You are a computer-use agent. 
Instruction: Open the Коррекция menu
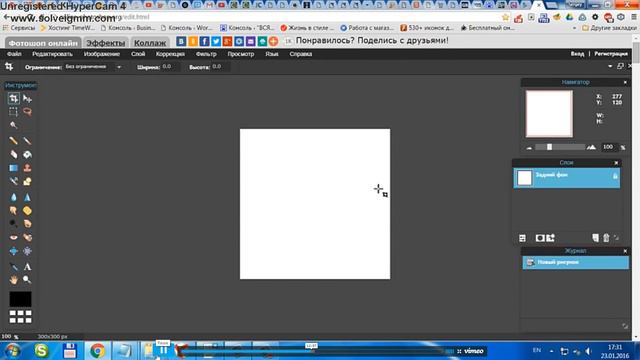pyautogui.click(x=170, y=54)
